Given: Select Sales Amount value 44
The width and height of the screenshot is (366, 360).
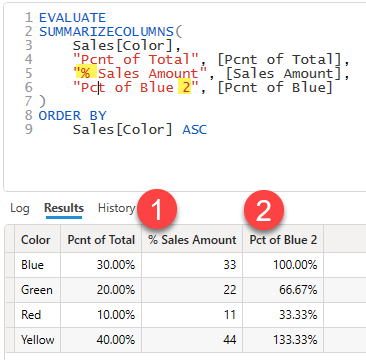Looking at the screenshot, I should [192, 340].
